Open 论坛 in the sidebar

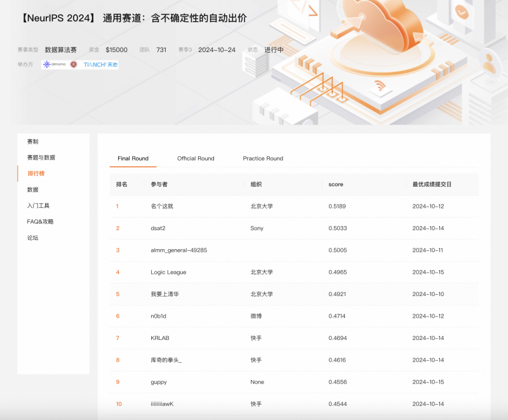pyautogui.click(x=33, y=238)
